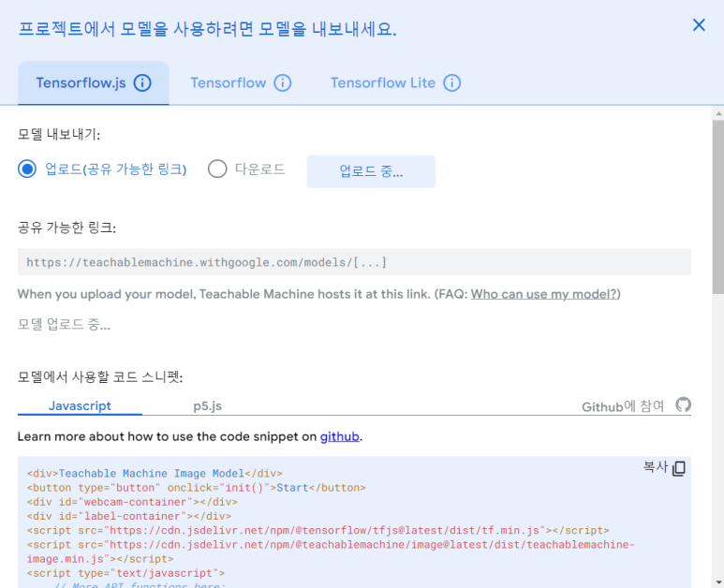Click the code line with onclick="init()"
The image size is (724, 588).
pyautogui.click(x=196, y=488)
